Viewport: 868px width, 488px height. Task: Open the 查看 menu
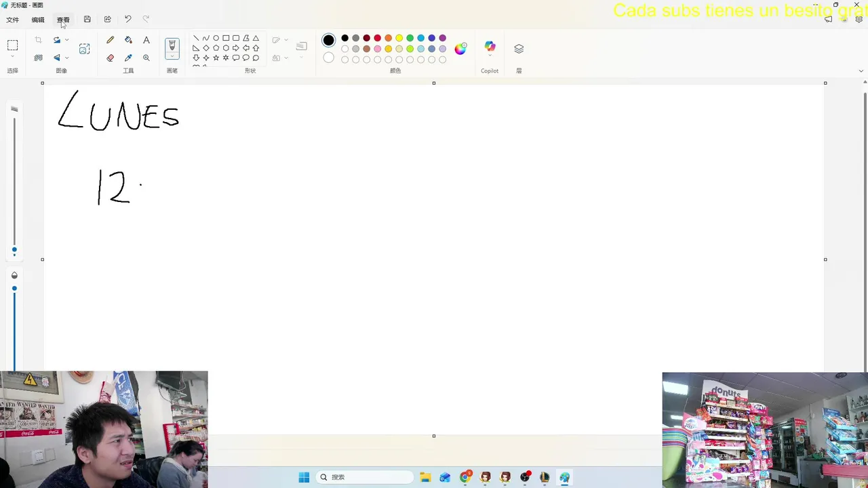coord(63,20)
